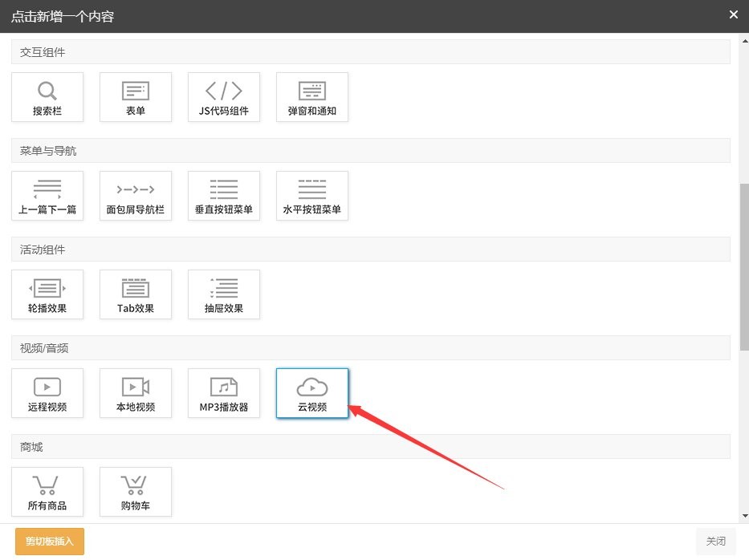Insert the MP3播放器 player component
The height and width of the screenshot is (560, 749).
click(224, 393)
